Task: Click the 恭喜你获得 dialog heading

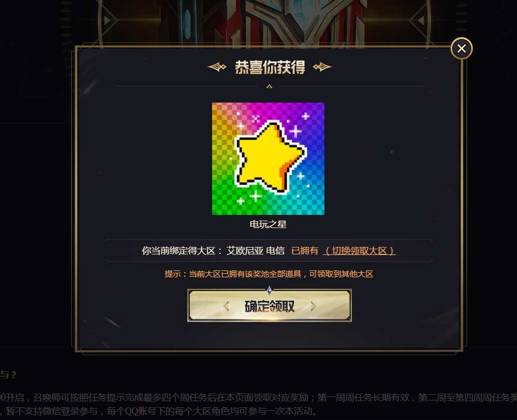Action: tap(270, 67)
